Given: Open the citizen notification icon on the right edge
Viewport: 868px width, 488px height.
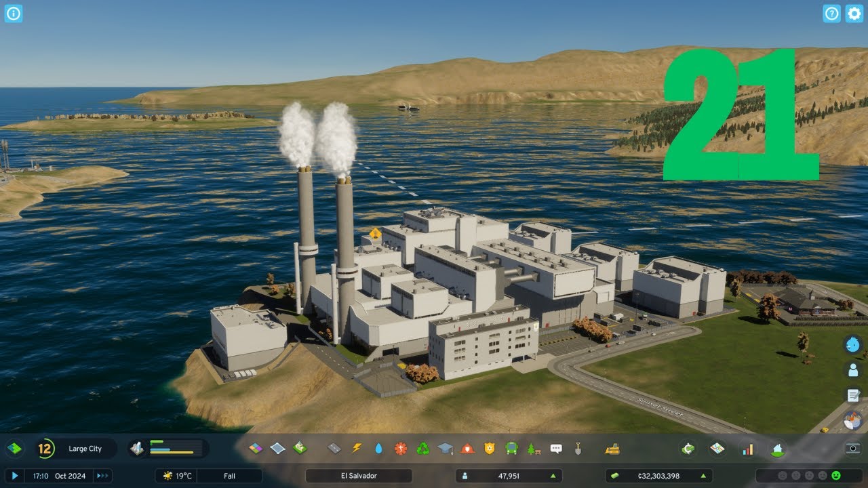Looking at the screenshot, I should [x=852, y=370].
